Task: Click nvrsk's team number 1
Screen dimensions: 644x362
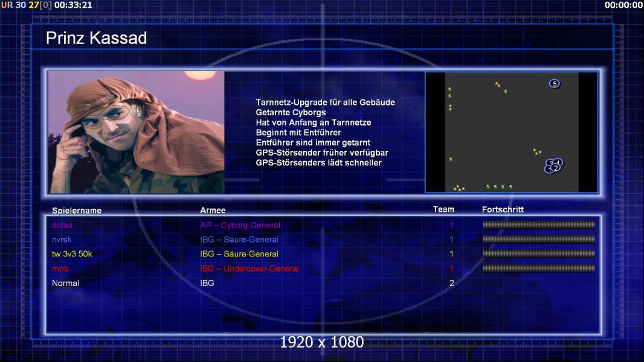Action: pos(451,240)
